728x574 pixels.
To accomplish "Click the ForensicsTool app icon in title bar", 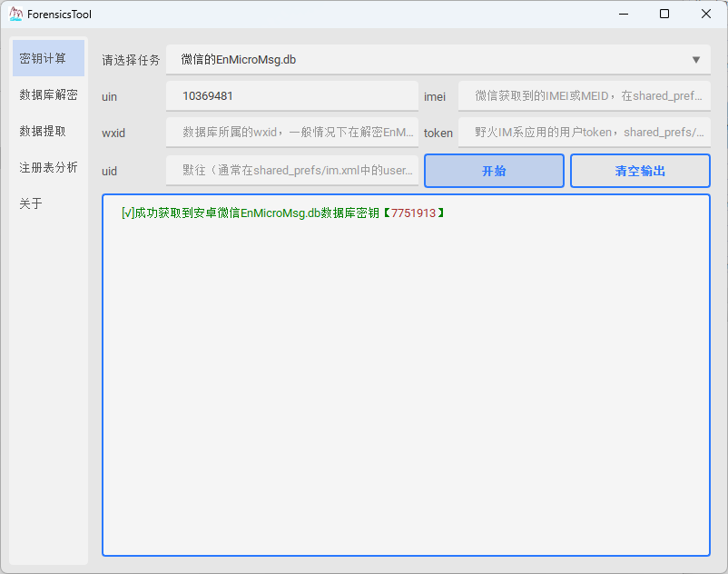I will 15,15.
